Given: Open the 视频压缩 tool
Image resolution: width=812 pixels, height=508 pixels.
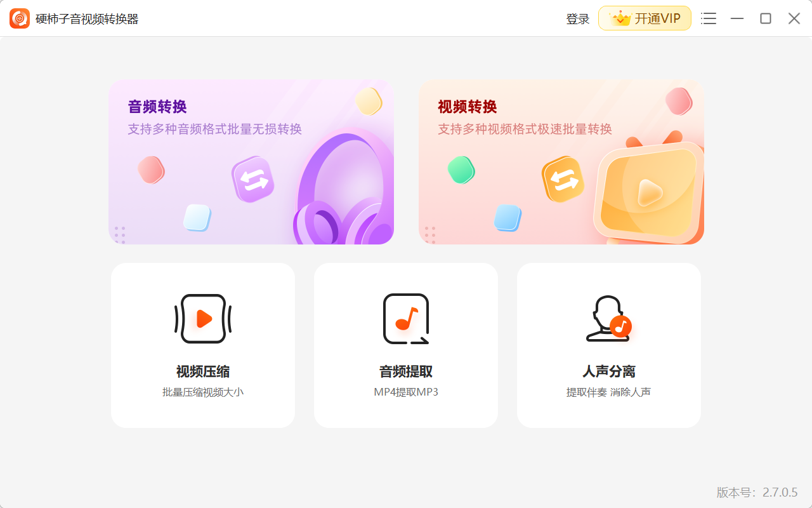Looking at the screenshot, I should click(203, 345).
